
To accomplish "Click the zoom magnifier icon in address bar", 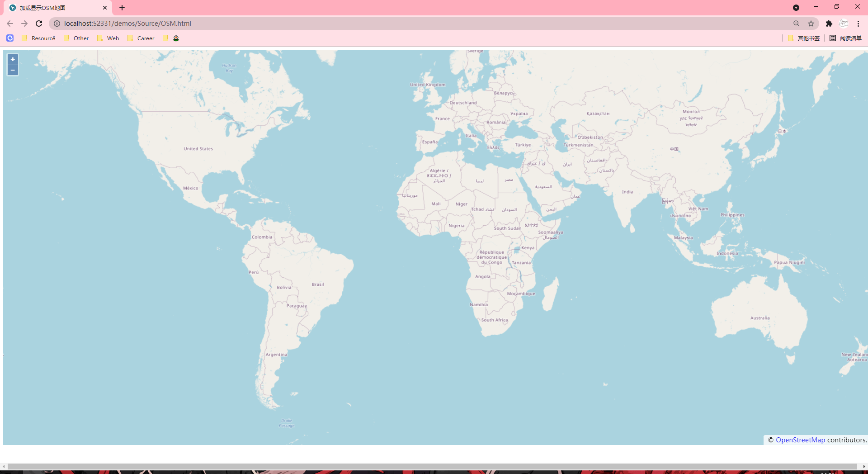I will tap(797, 23).
